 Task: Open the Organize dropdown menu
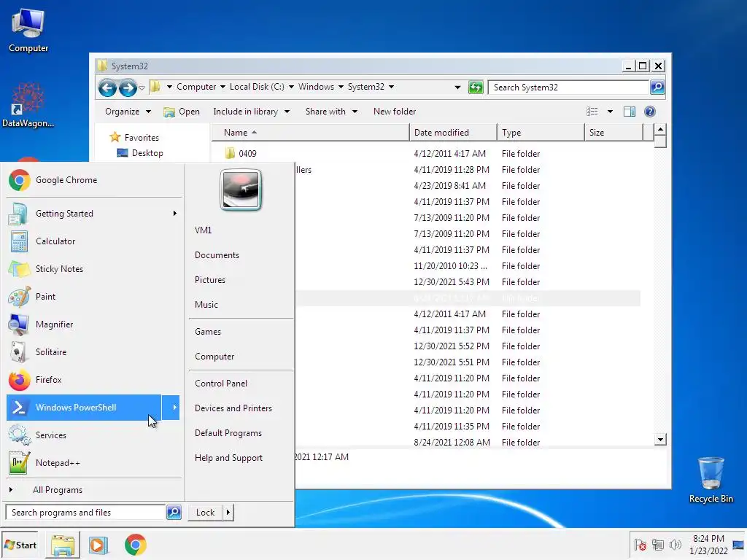[x=128, y=112]
